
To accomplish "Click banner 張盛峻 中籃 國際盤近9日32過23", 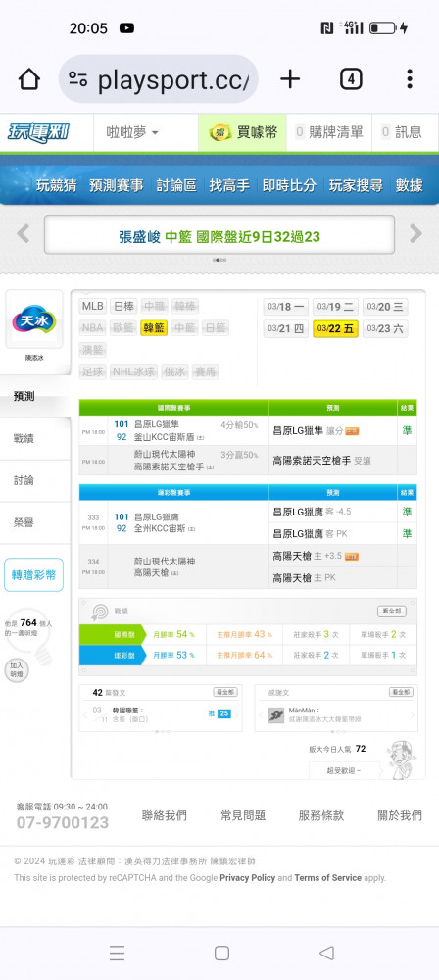I will [x=219, y=236].
